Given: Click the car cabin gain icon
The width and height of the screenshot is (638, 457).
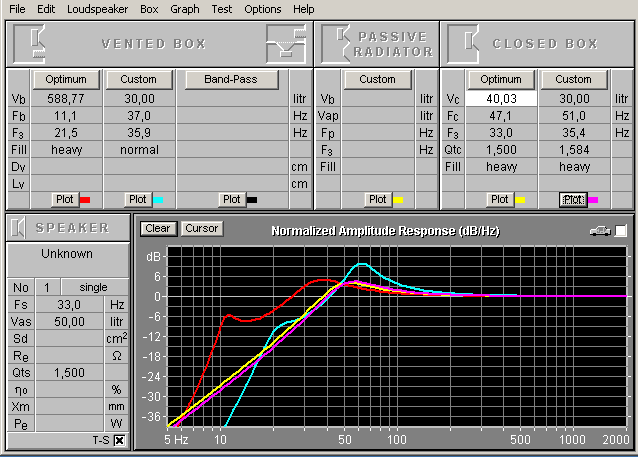Looking at the screenshot, I should tap(600, 231).
